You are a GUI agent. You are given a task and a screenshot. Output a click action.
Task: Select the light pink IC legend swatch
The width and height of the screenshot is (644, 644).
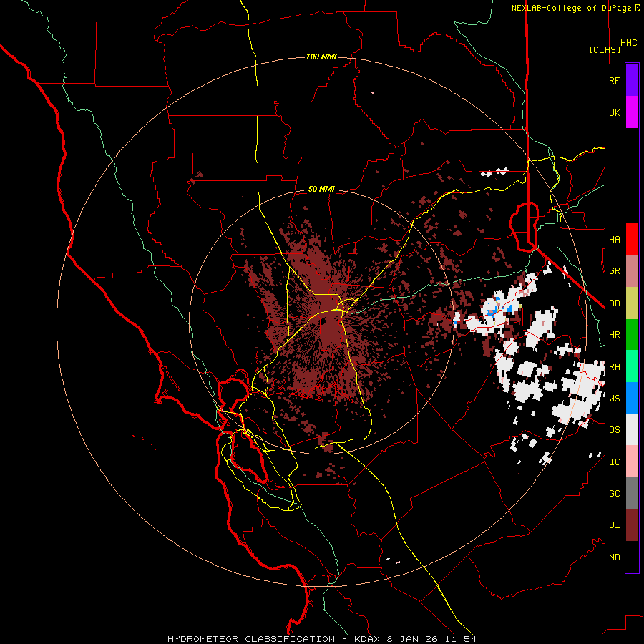(632, 462)
